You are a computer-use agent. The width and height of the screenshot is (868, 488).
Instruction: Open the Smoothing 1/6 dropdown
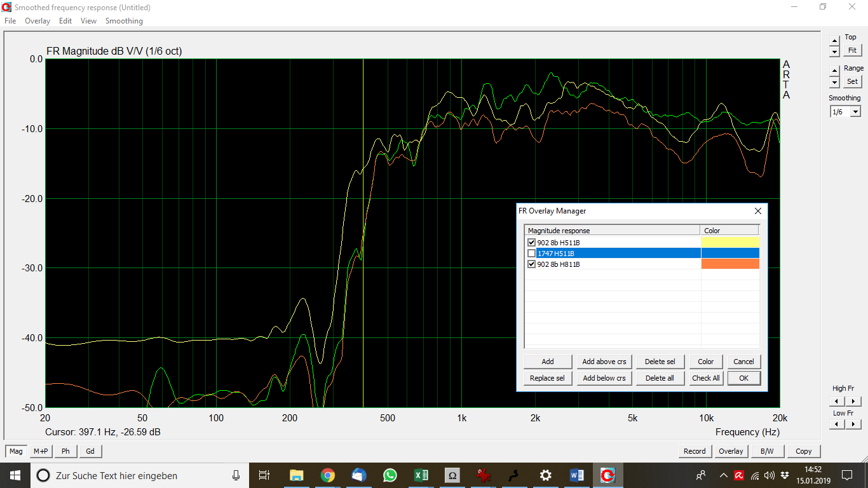click(x=855, y=112)
